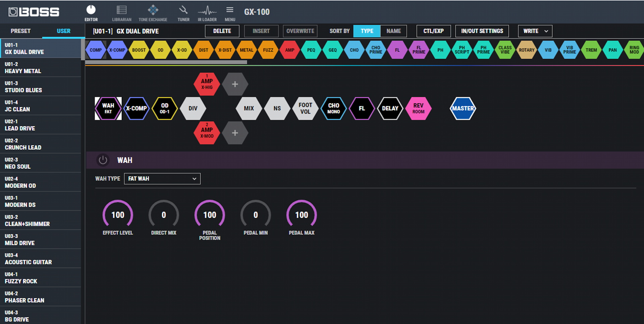Screen dimensions: 644x324
Task: Click the EFFECT LEVEL knob
Action: pos(118,214)
